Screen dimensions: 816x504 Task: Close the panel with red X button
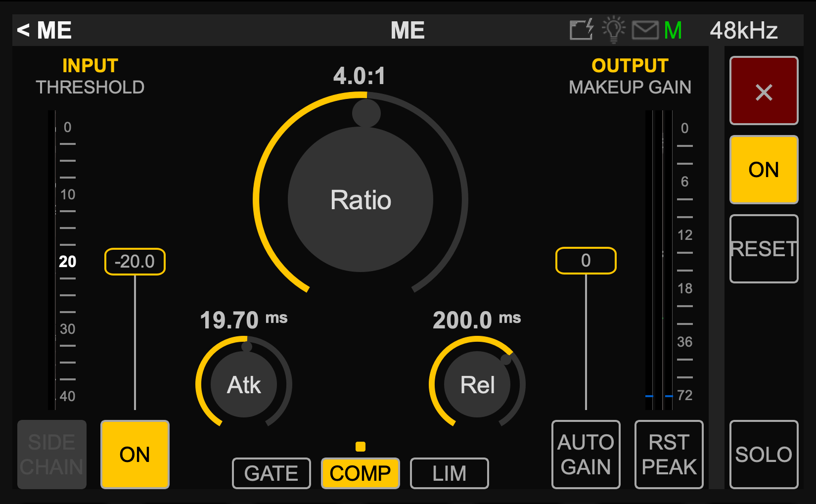click(764, 91)
